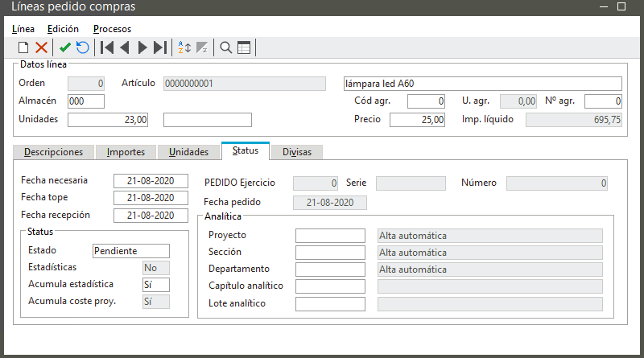
Task: Click the Lote analítico input field
Action: click(330, 304)
